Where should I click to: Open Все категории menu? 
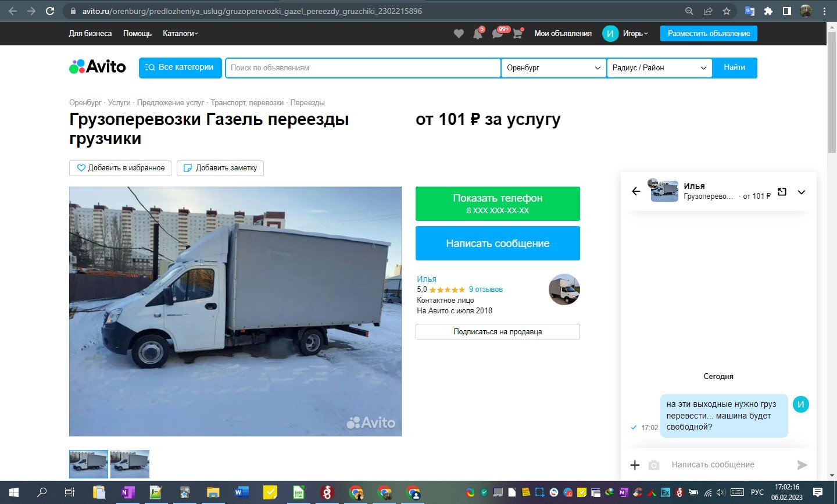(x=180, y=67)
